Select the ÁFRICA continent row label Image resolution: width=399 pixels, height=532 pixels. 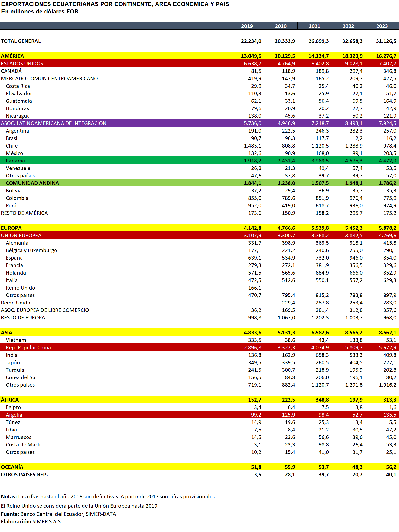pyautogui.click(x=10, y=400)
